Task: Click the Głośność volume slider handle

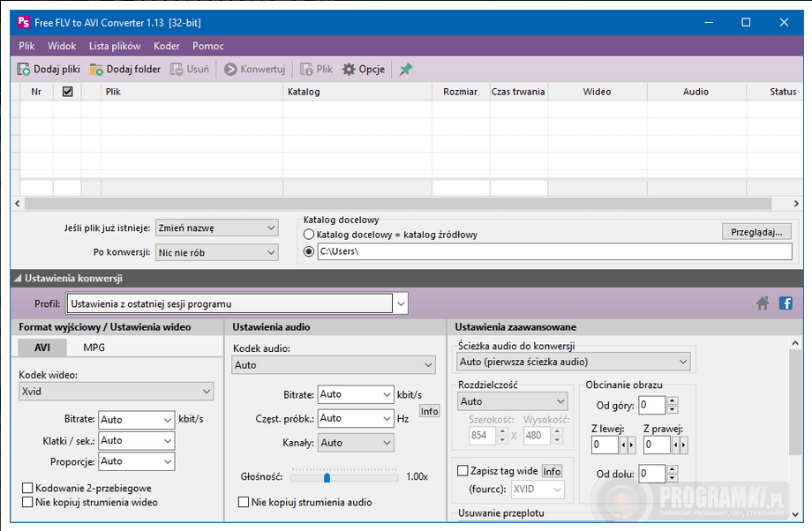Action: click(327, 478)
